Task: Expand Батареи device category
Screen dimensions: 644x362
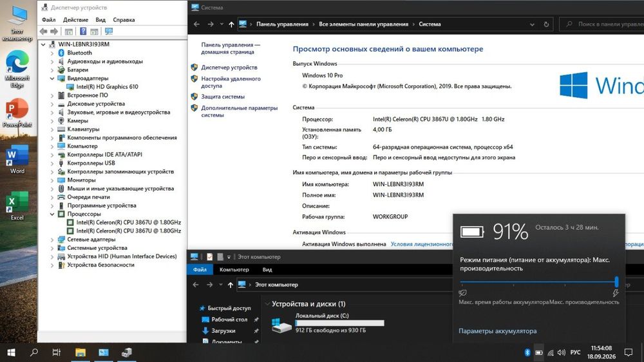Action: (52, 70)
